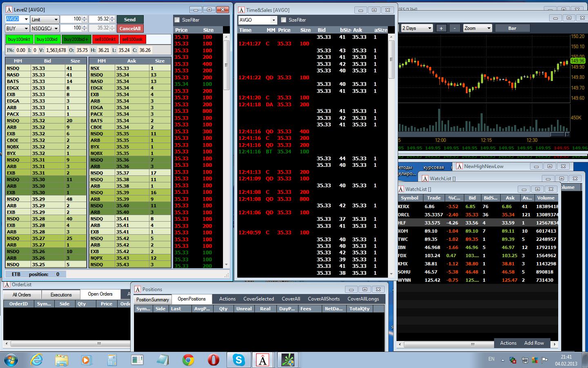The width and height of the screenshot is (588, 368).
Task: Open the trading app 'A' taskbar icon
Action: (263, 360)
